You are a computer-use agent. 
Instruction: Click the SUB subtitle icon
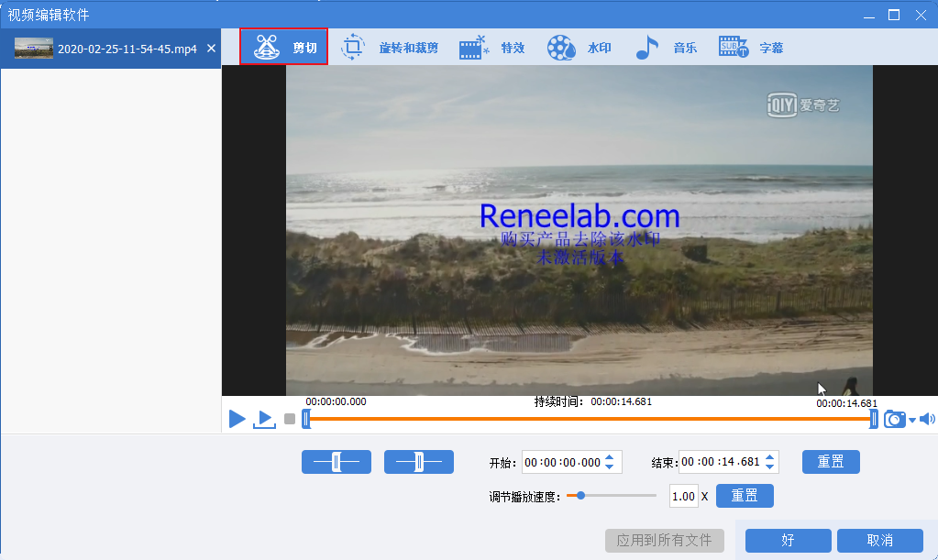click(734, 47)
